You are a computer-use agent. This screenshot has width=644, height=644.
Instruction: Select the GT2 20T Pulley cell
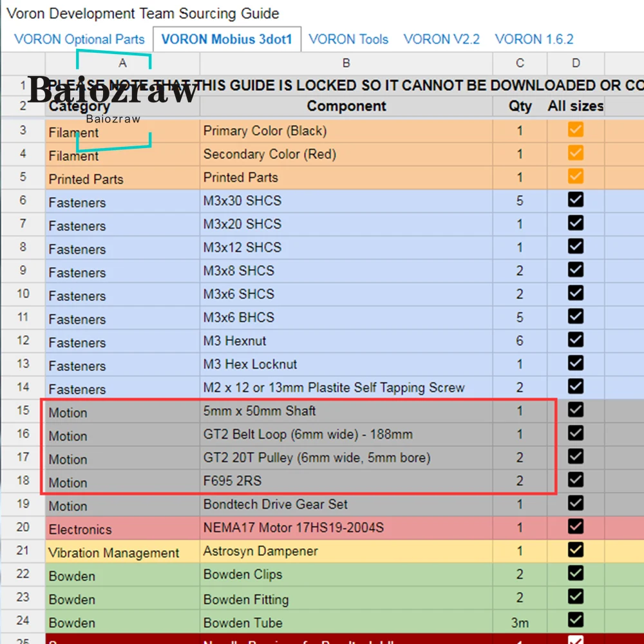pos(346,458)
